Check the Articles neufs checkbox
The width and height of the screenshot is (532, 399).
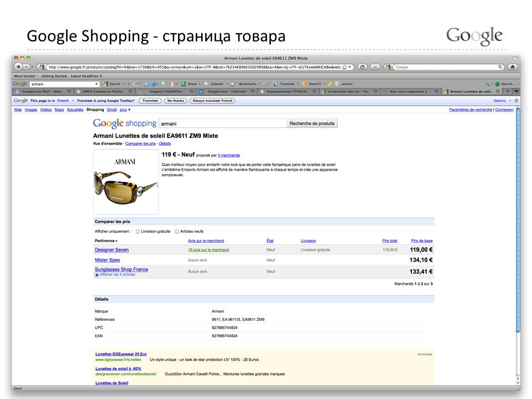(x=177, y=232)
